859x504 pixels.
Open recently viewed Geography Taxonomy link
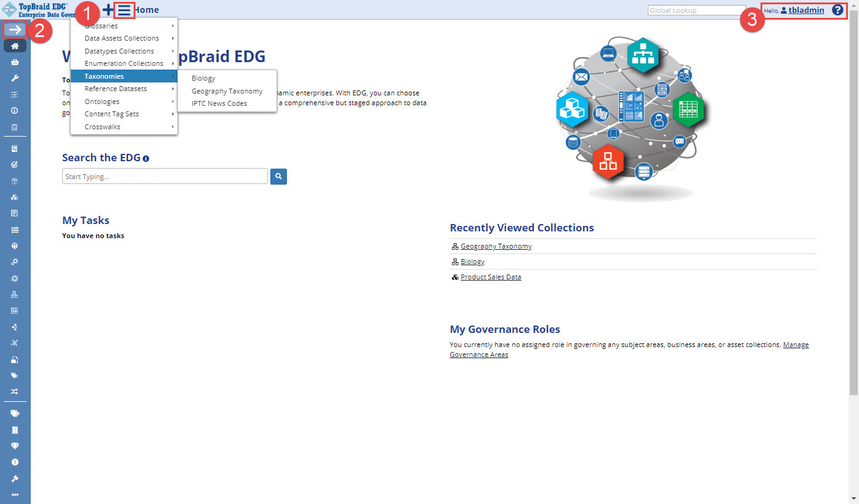point(496,246)
